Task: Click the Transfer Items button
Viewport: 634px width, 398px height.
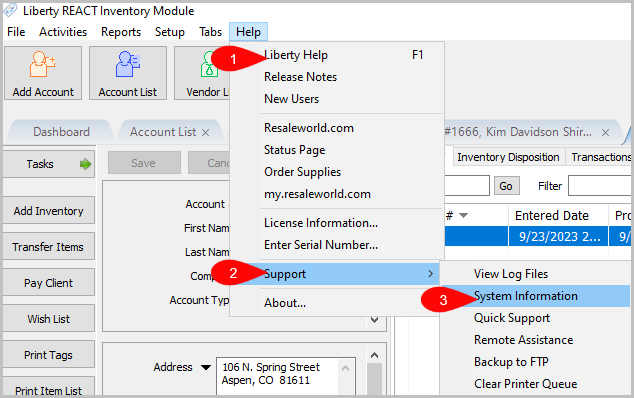Action: [x=49, y=246]
